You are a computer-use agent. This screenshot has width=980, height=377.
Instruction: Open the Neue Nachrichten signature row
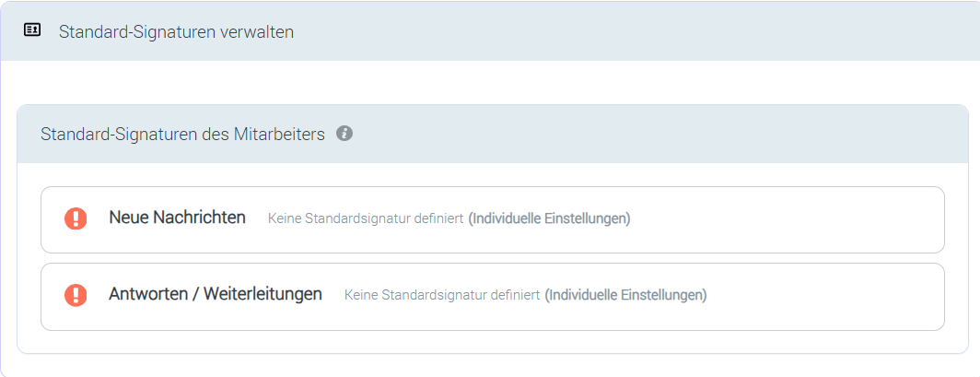[x=492, y=219]
